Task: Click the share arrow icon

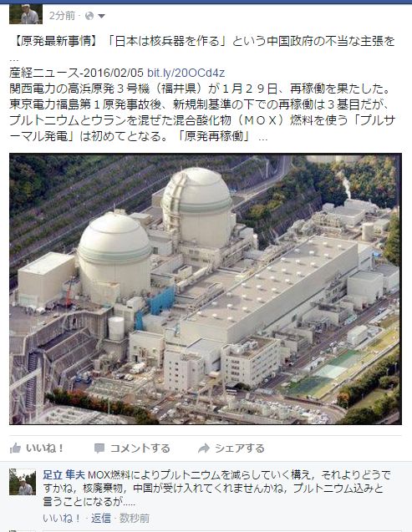Action: click(x=204, y=448)
